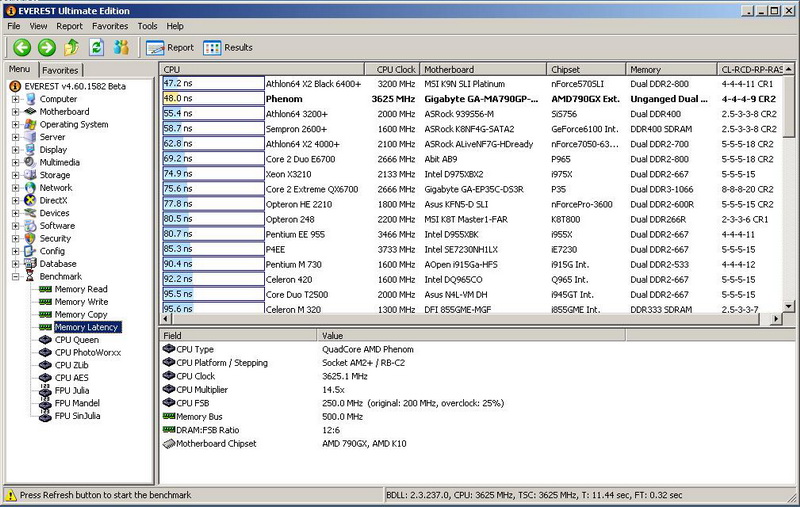The height and width of the screenshot is (507, 800).
Task: Click the Server icon in the tree
Action: (31, 137)
